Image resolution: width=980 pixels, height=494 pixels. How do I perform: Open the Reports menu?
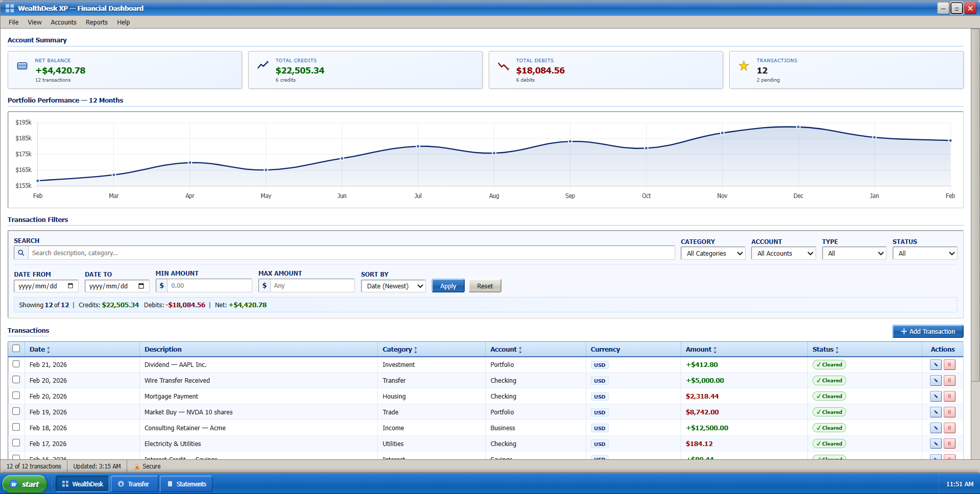point(96,22)
